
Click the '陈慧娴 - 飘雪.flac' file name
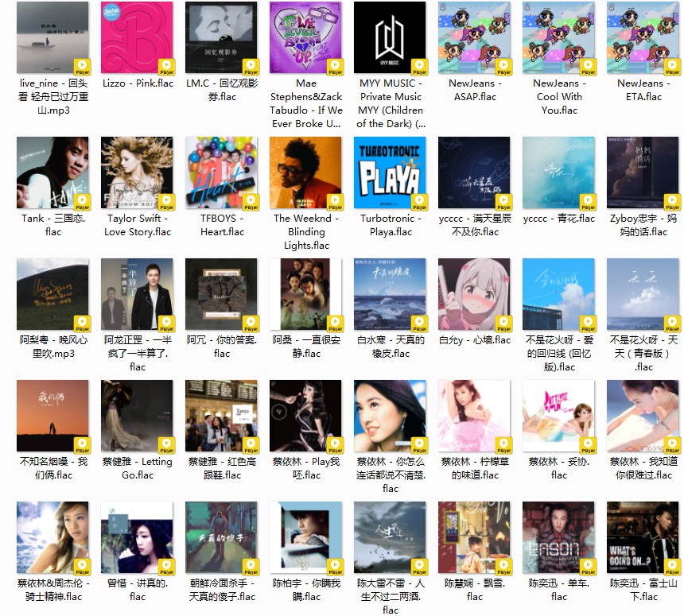[x=475, y=590]
